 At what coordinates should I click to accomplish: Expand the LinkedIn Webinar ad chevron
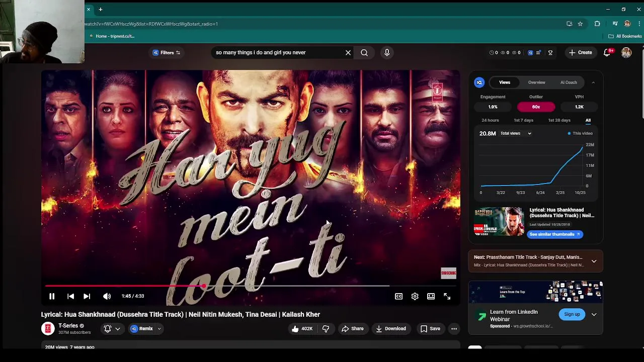pyautogui.click(x=594, y=315)
